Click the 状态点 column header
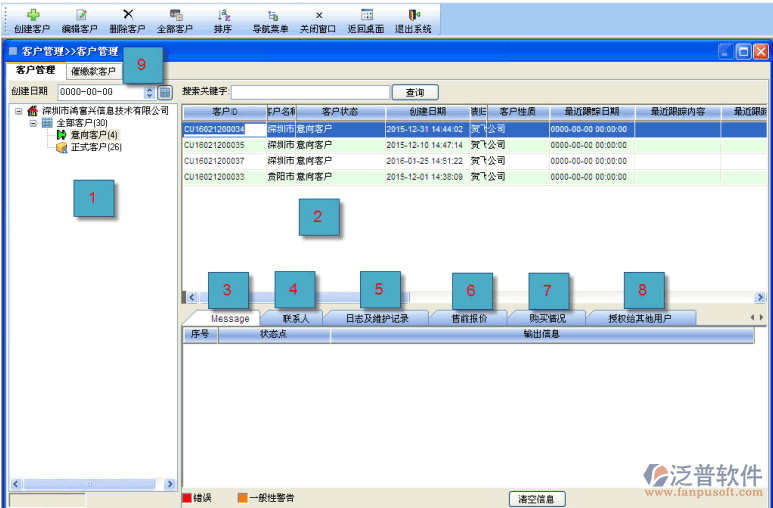This screenshot has width=773, height=508. pos(274,334)
